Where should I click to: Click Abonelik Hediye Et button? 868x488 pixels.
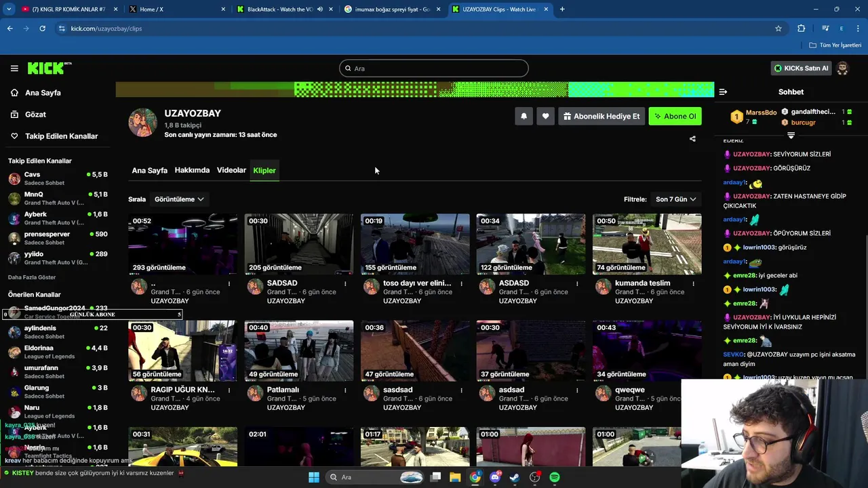(x=601, y=116)
